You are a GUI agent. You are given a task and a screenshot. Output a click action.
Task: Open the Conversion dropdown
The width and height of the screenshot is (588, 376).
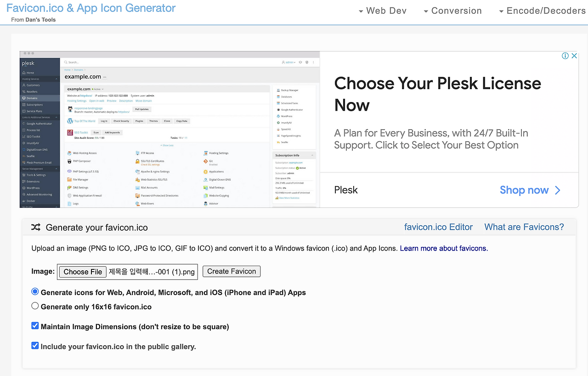[457, 10]
